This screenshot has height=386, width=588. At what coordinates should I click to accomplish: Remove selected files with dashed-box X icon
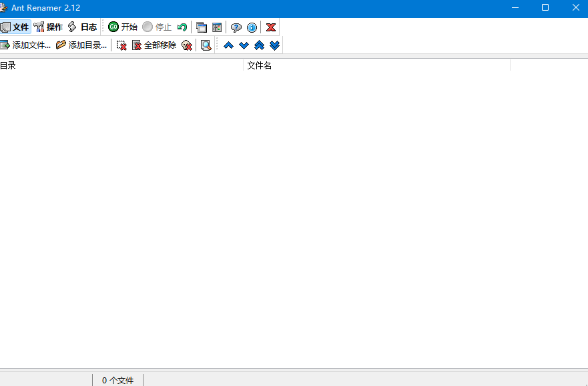121,45
